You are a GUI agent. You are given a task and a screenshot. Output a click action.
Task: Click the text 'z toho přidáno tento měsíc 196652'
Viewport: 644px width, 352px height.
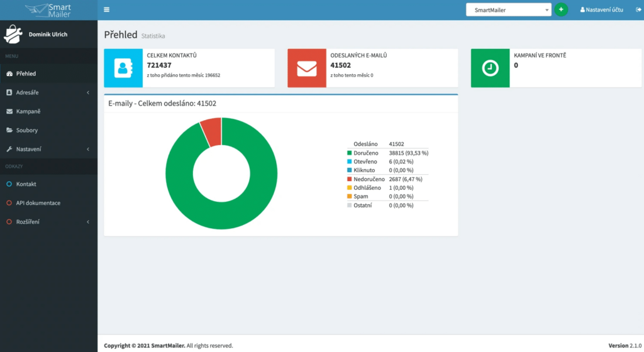tap(184, 75)
